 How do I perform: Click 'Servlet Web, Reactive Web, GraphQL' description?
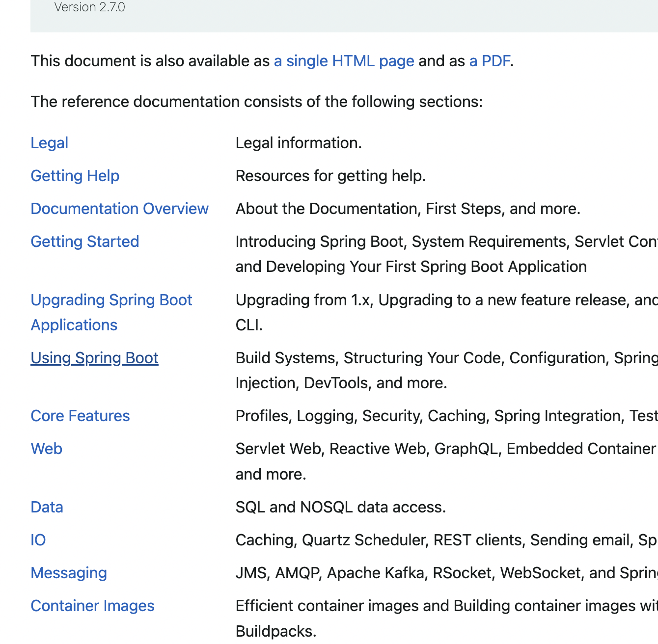click(x=446, y=461)
